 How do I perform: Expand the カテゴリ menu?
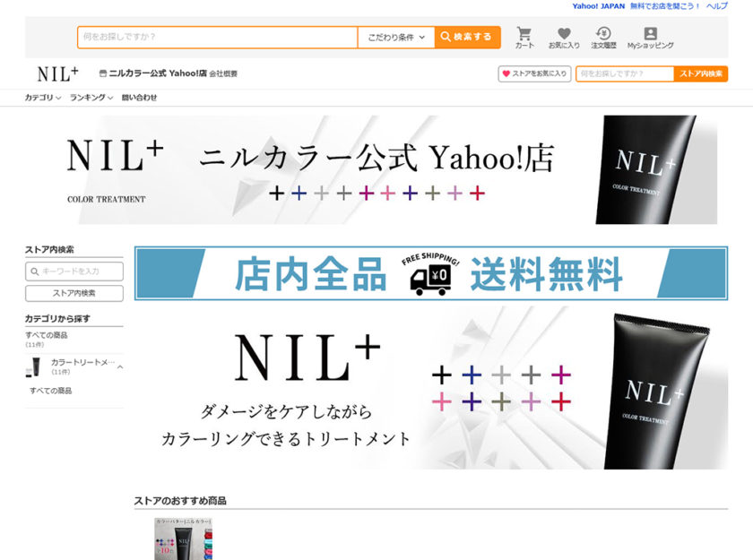point(42,98)
